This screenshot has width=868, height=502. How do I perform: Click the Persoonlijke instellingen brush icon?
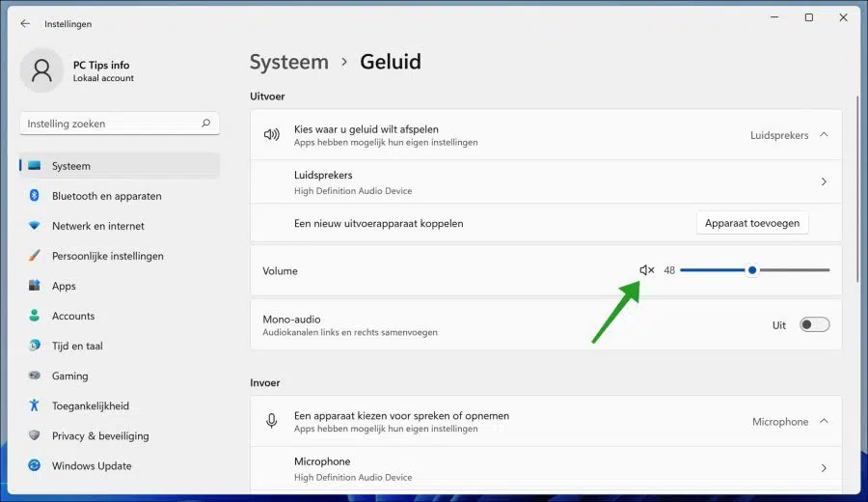[x=35, y=256]
